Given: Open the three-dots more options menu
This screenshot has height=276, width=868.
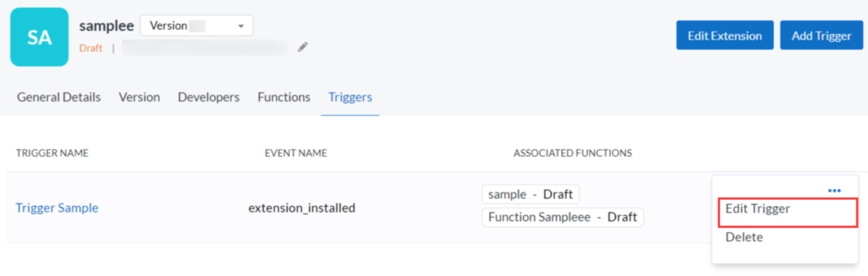Looking at the screenshot, I should (x=834, y=190).
